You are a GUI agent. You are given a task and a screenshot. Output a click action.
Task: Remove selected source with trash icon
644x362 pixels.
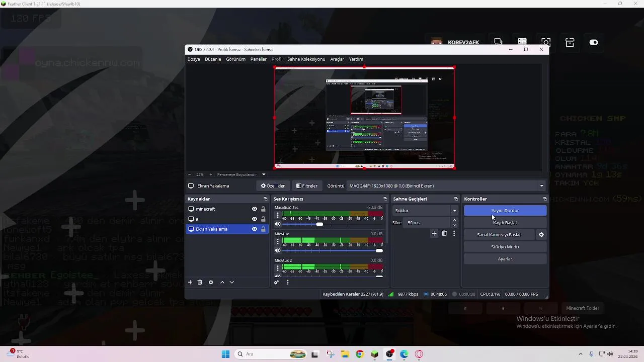coord(200,283)
